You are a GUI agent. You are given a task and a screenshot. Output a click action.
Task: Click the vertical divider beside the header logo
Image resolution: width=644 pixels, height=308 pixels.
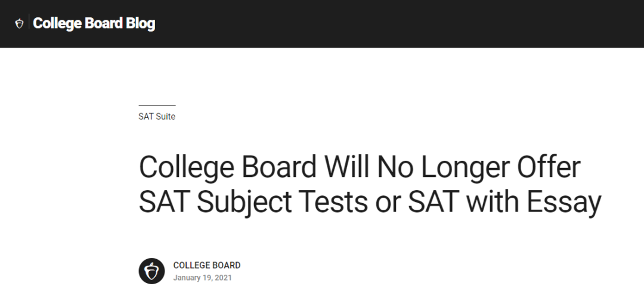click(29, 21)
